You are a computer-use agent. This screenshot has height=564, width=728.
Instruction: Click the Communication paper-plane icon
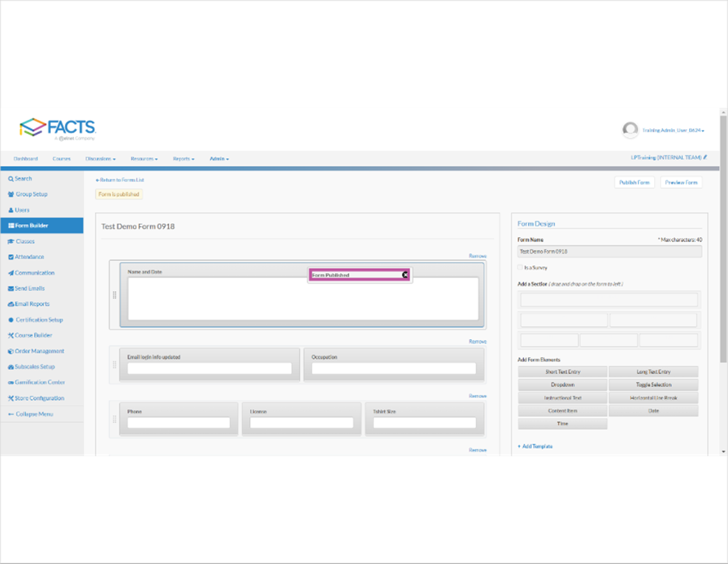coord(10,273)
